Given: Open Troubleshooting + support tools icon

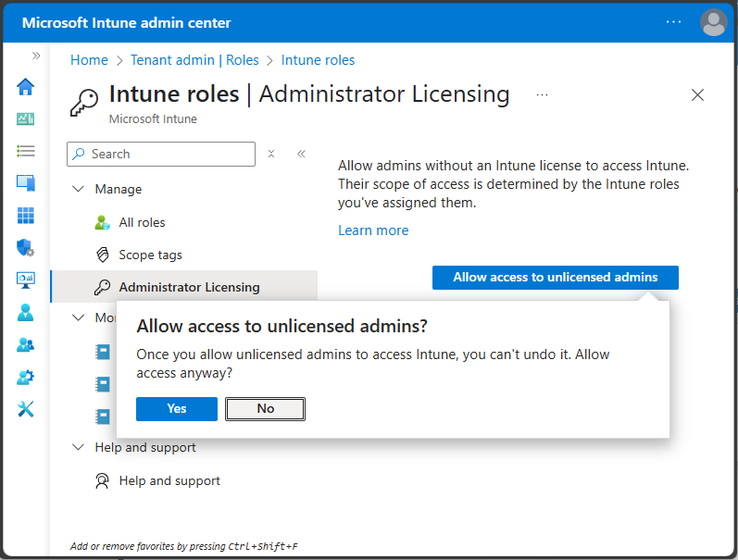Looking at the screenshot, I should (25, 409).
